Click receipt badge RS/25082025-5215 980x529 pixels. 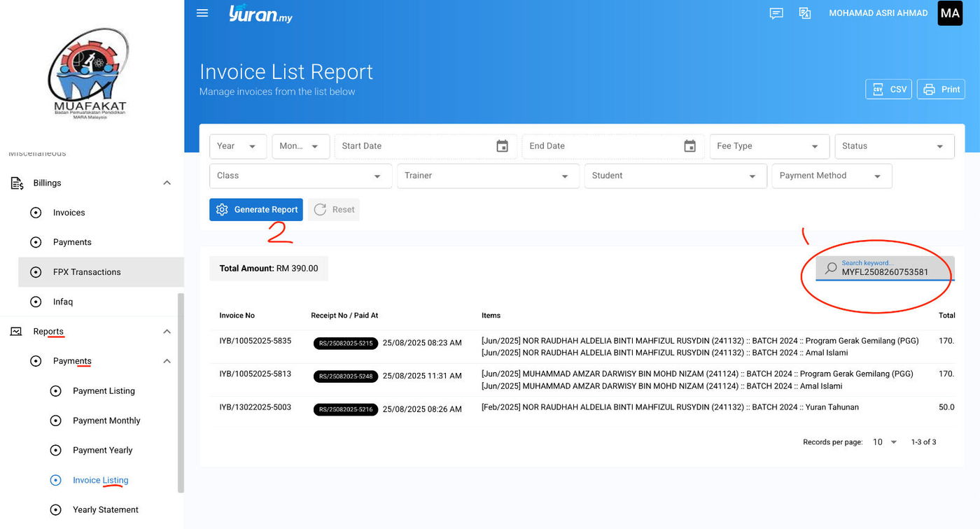346,343
